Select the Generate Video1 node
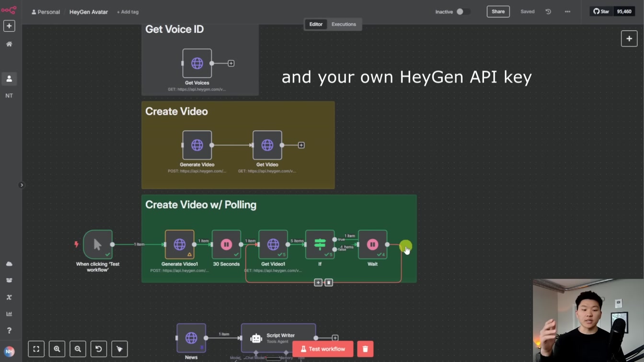The width and height of the screenshot is (644, 362). point(180,245)
